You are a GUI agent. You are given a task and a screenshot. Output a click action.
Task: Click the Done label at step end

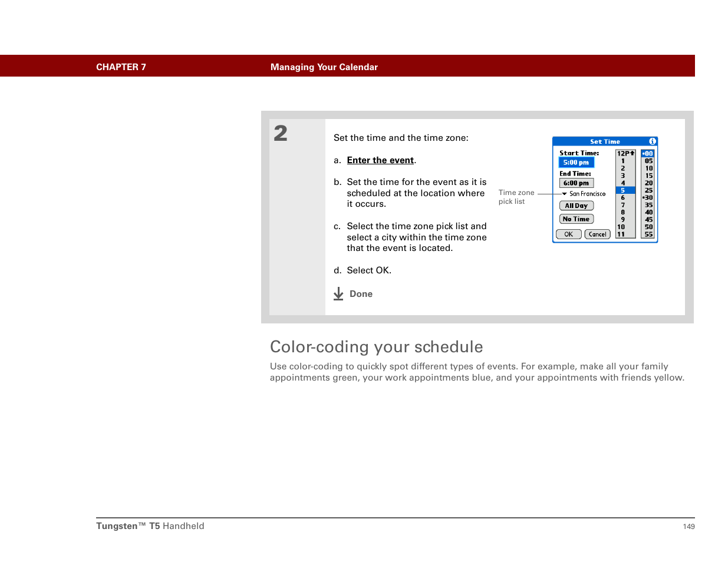[x=361, y=294]
